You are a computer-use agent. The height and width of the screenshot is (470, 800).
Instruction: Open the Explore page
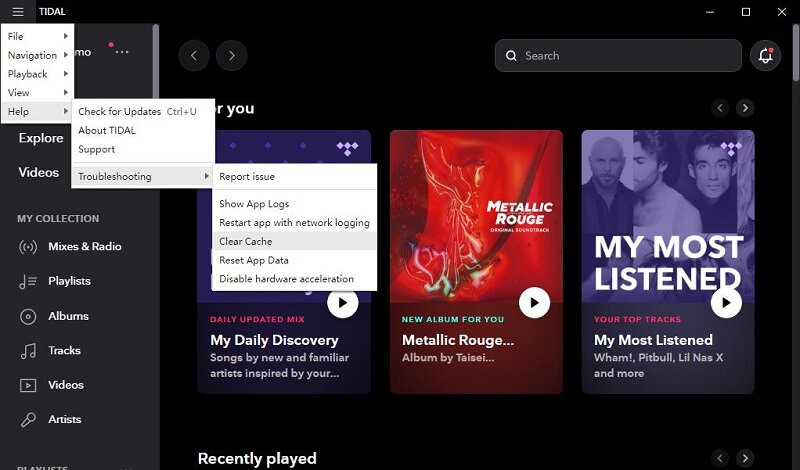[x=41, y=138]
